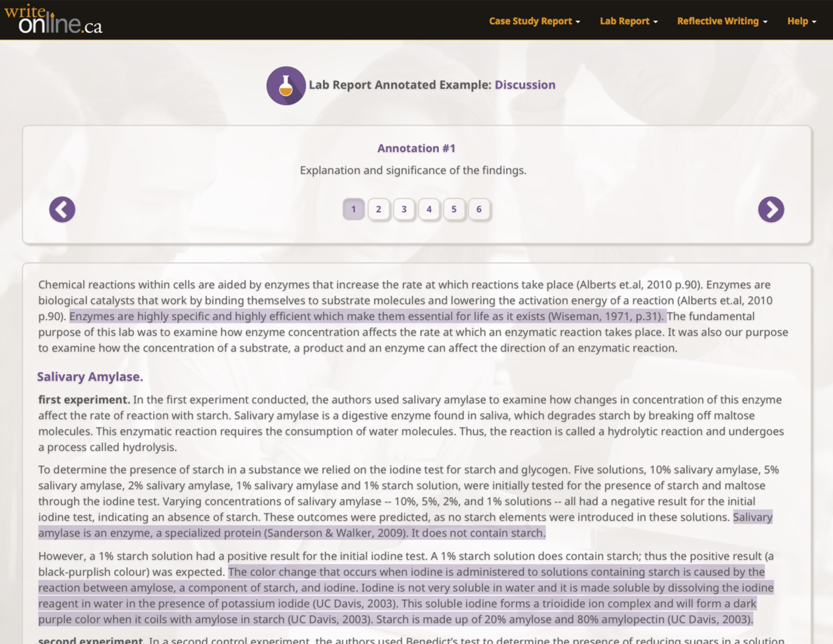Open the Help dropdown menu

pos(802,21)
